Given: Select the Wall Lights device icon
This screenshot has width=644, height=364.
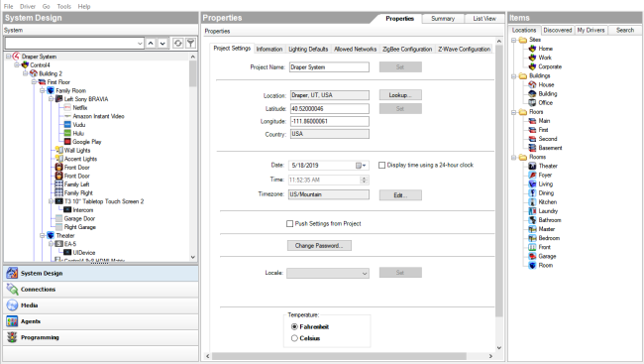Looking at the screenshot, I should pos(59,150).
